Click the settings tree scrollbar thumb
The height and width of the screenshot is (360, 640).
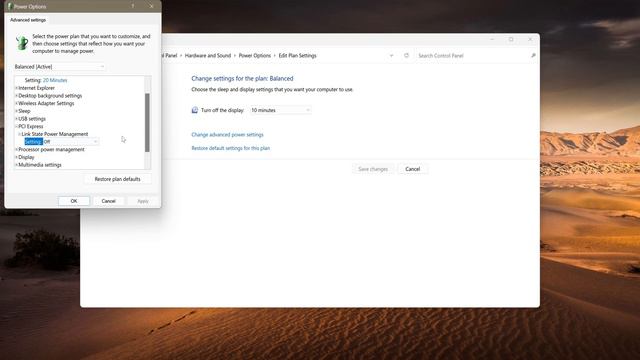[x=147, y=122]
